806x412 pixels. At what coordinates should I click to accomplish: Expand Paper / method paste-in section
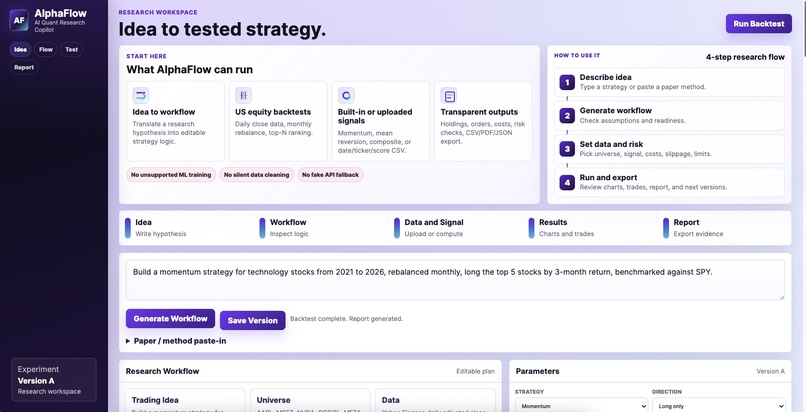176,341
